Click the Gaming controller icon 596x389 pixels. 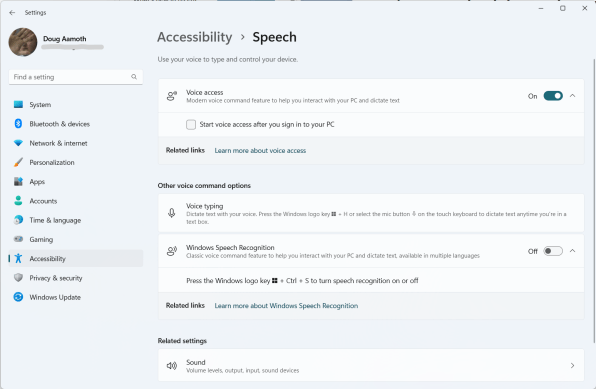click(x=18, y=239)
